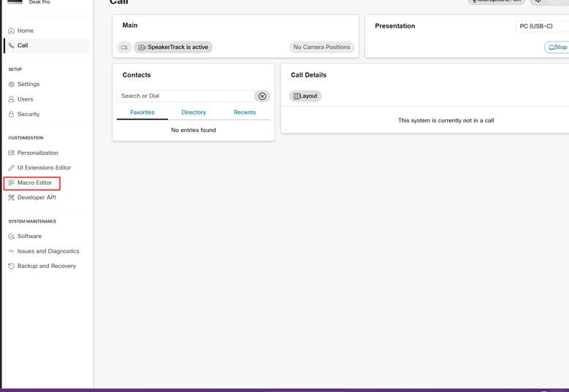Open Issues and Diagnostics

(x=48, y=251)
